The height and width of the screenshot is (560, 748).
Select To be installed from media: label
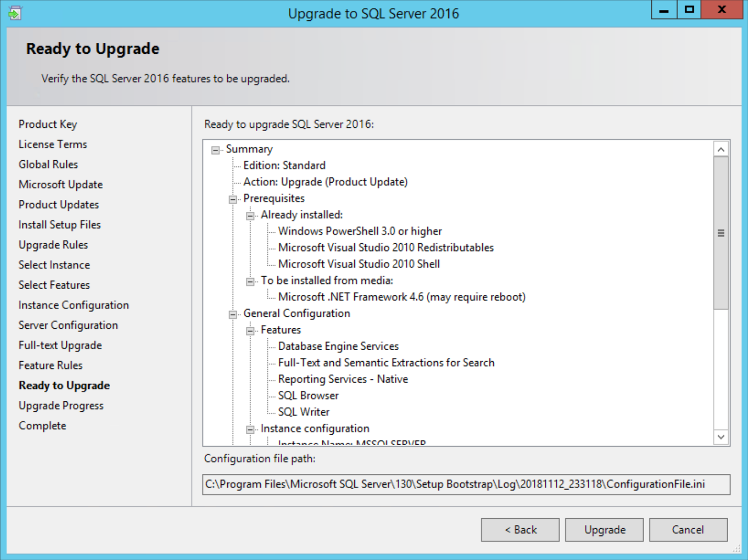[x=327, y=280]
